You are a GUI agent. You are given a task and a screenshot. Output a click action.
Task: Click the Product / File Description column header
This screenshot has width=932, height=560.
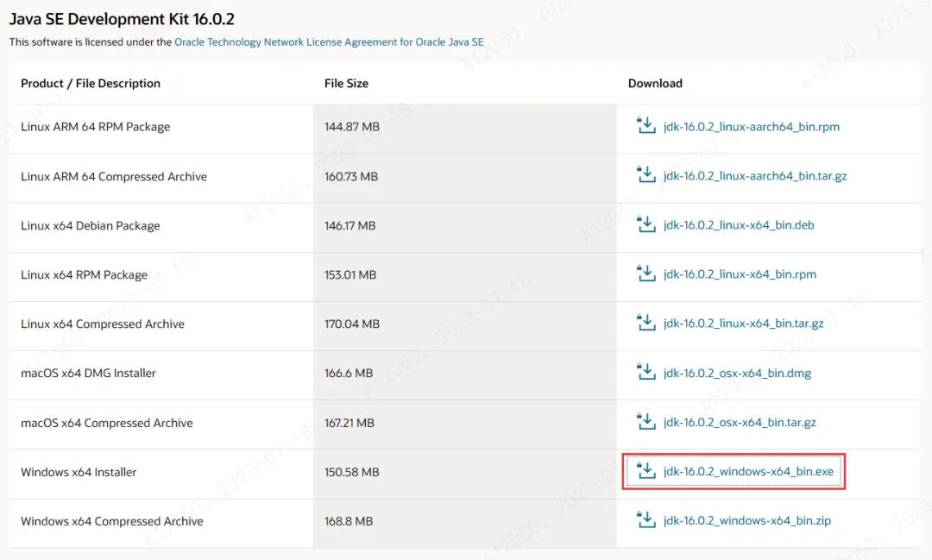click(x=91, y=83)
